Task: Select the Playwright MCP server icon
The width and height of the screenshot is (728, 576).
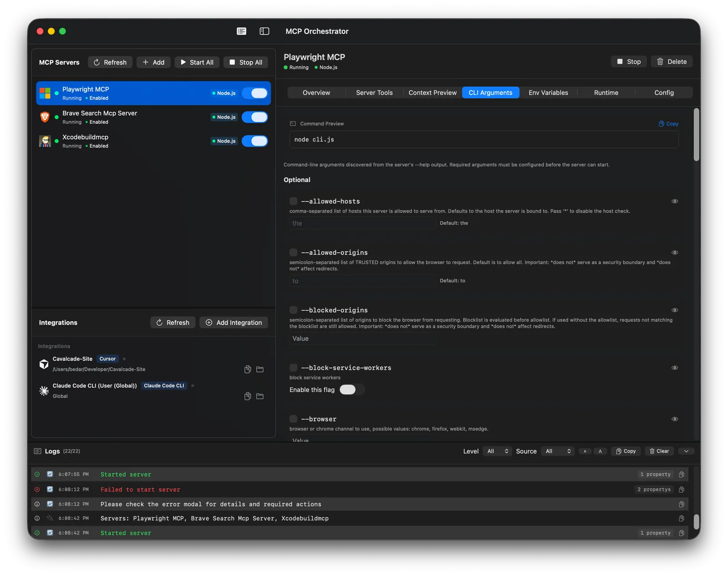Action: click(x=46, y=93)
